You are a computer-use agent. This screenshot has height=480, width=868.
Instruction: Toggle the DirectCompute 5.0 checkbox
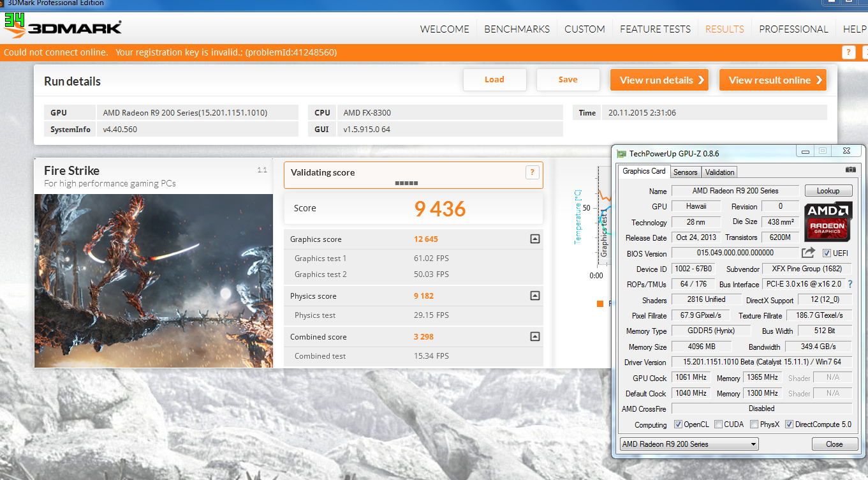789,425
